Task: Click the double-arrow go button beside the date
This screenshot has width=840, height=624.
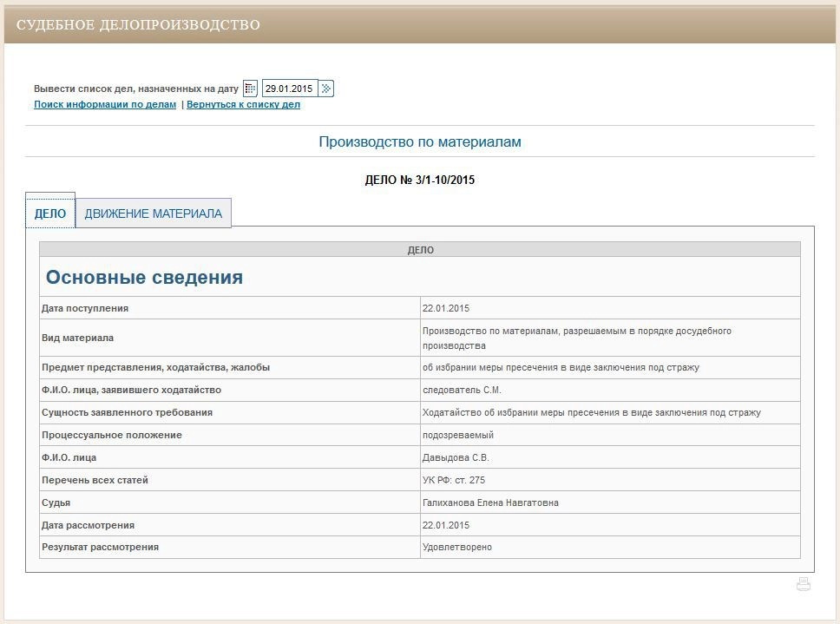Action: coord(326,89)
